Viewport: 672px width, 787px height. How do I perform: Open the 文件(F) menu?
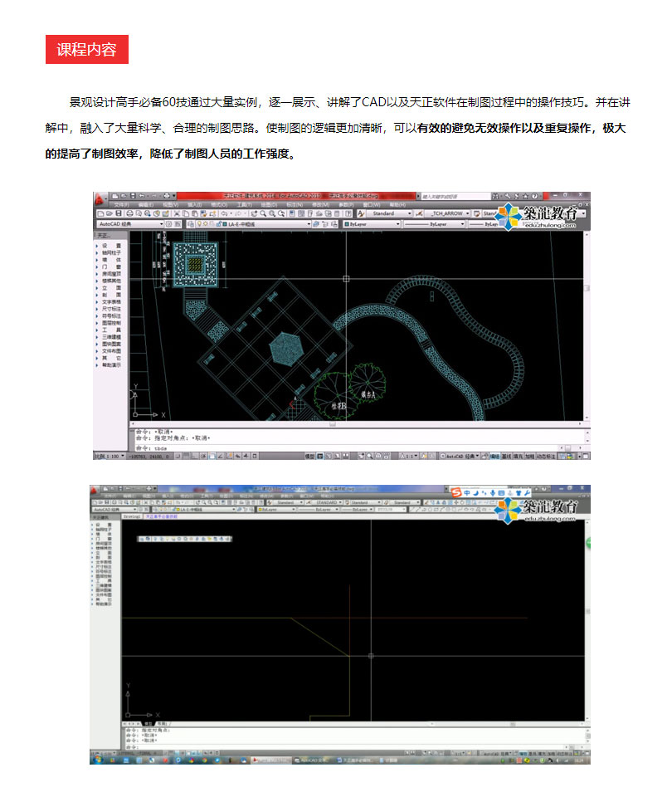[x=122, y=205]
